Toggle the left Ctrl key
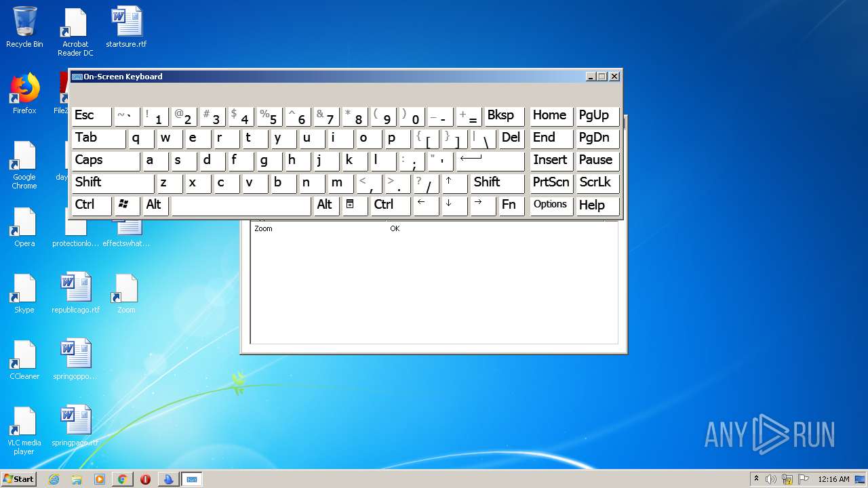 [x=92, y=205]
